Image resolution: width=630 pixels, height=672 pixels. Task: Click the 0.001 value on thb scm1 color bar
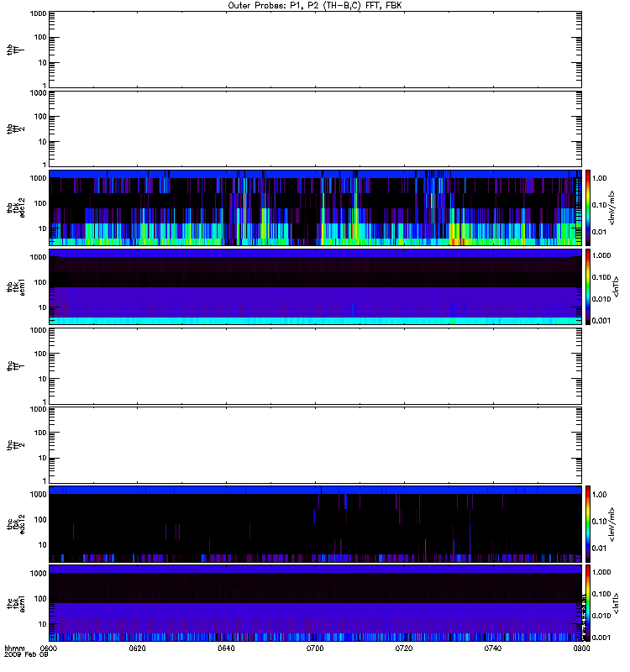(601, 321)
